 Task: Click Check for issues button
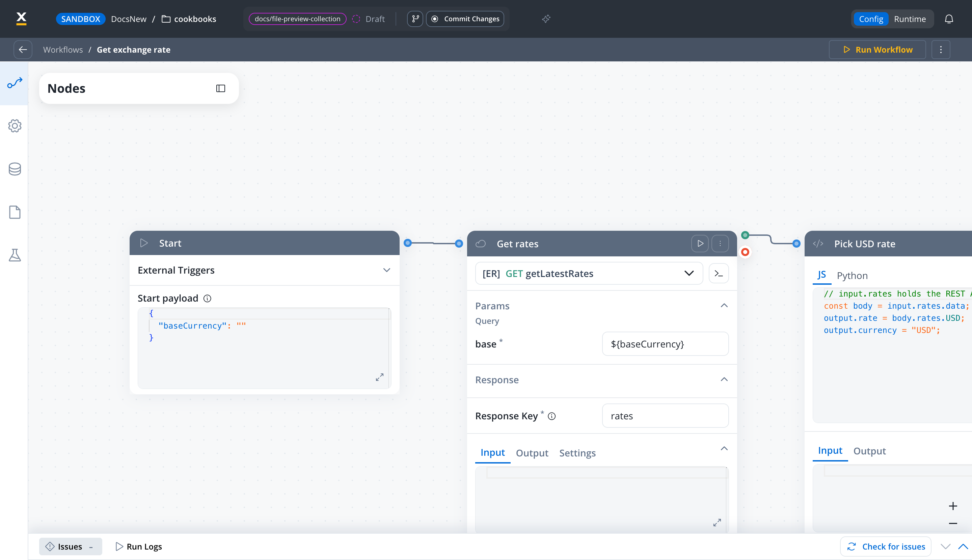[x=885, y=547]
